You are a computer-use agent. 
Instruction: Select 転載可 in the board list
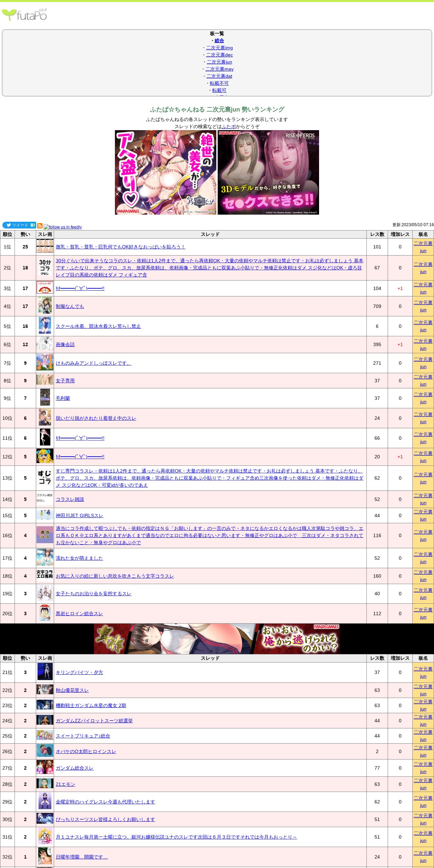point(219,90)
